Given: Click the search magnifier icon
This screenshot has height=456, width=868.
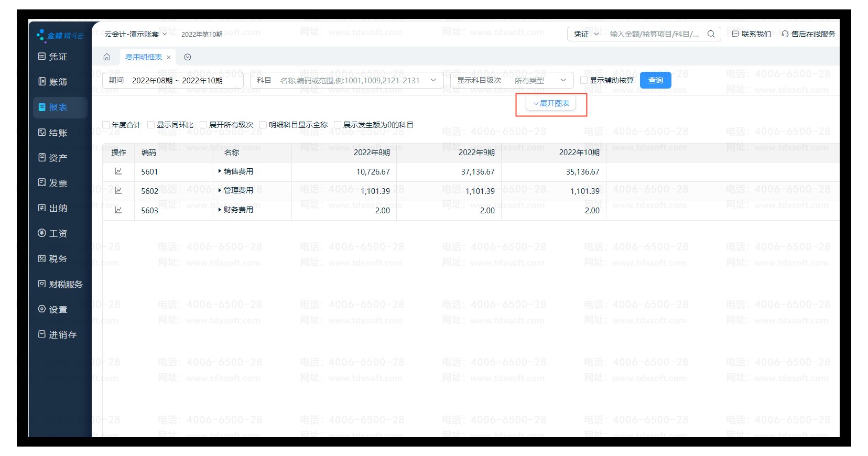Looking at the screenshot, I should 711,34.
